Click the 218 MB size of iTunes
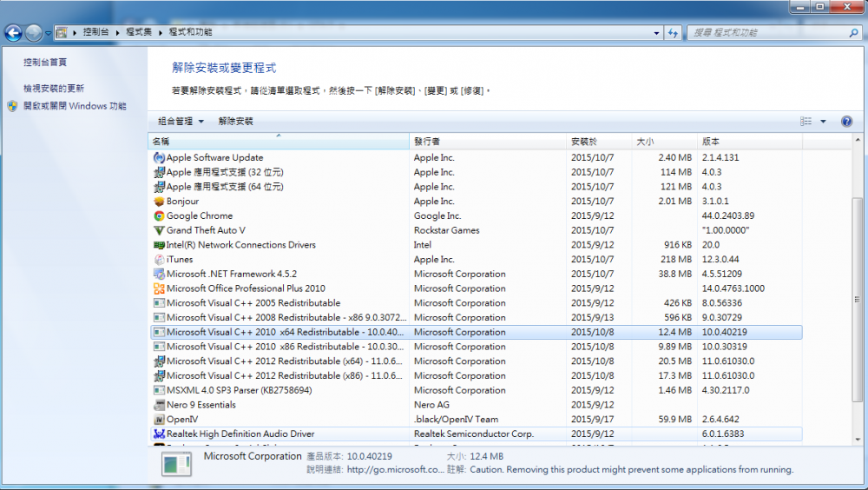 click(x=676, y=260)
